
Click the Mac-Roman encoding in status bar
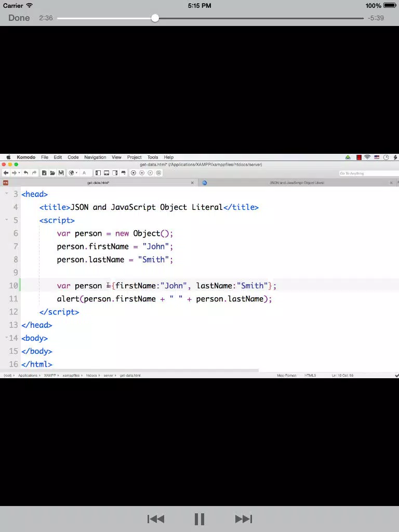tap(287, 375)
